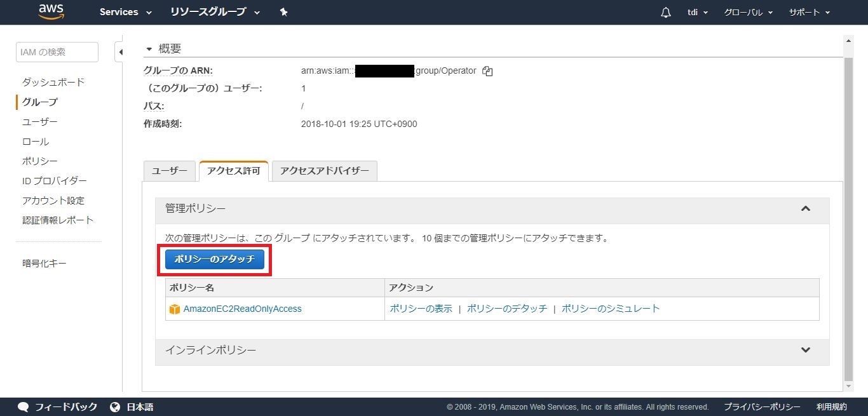Click the ポリシーのアタッチ button
The image size is (868, 416).
(215, 259)
